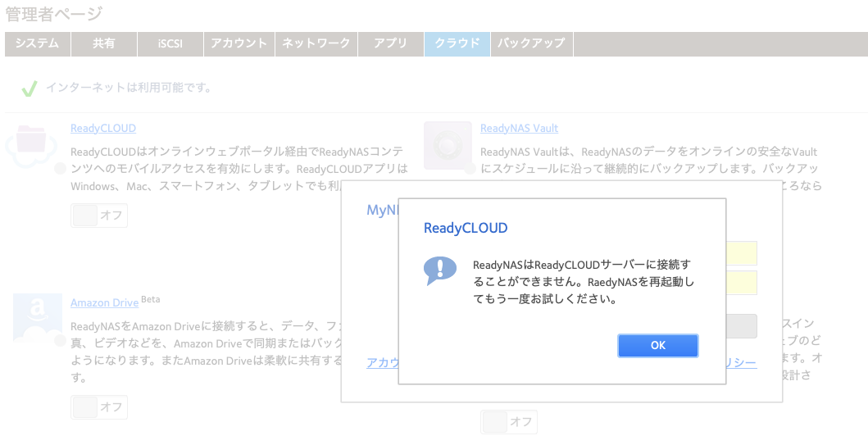This screenshot has height=445, width=868.
Task: Click the green internet available checkmark
Action: [x=29, y=88]
